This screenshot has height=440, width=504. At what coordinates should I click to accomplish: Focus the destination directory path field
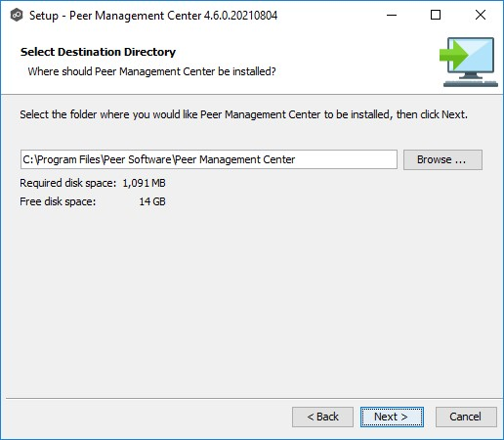pos(209,159)
